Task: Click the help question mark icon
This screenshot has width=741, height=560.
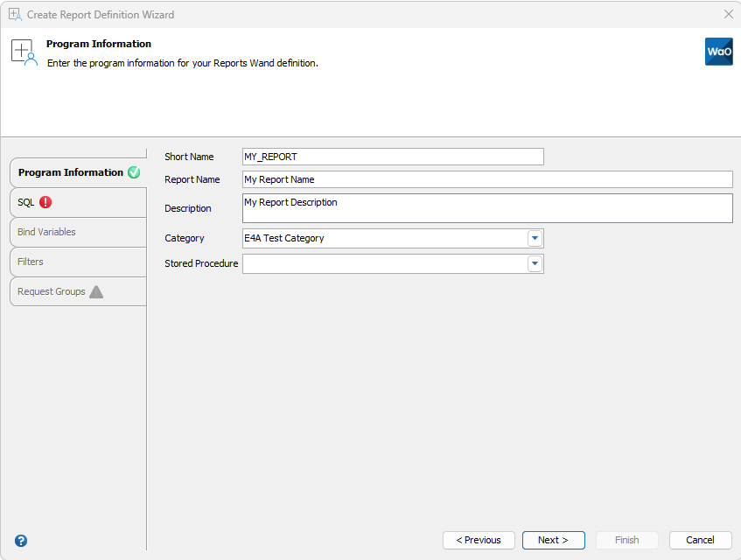Action: (19, 540)
